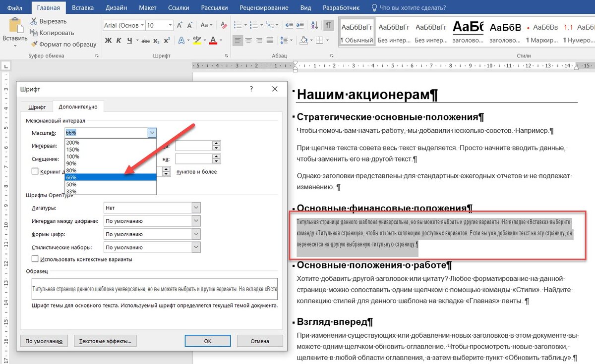Collapse the Масштаб combo box arrow

click(x=152, y=133)
